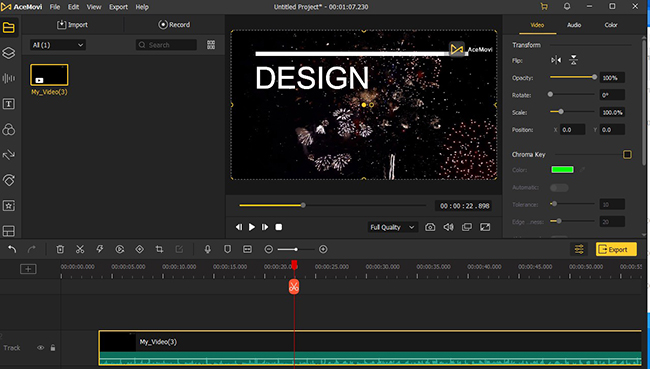Click the Import button
The height and width of the screenshot is (369, 650).
73,25
